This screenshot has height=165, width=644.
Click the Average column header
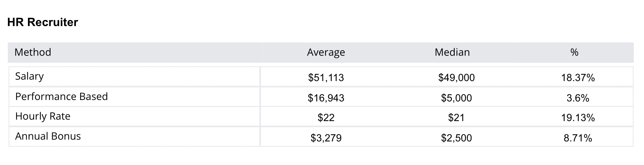pos(326,52)
